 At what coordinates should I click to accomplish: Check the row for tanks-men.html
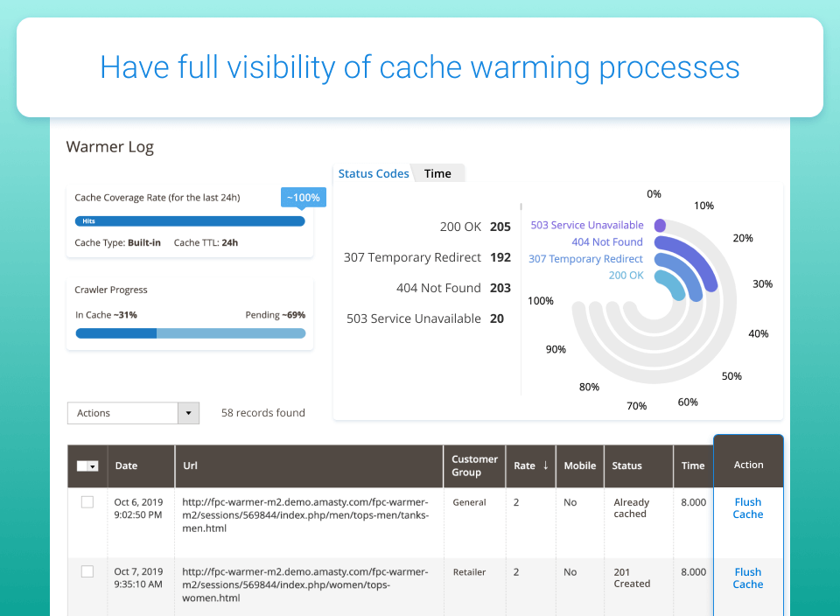pos(87,502)
